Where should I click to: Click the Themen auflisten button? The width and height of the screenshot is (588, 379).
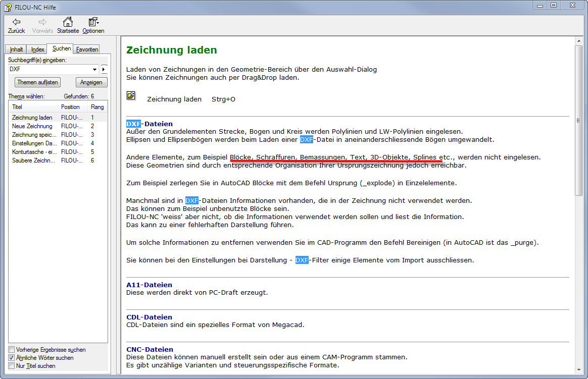[37, 82]
